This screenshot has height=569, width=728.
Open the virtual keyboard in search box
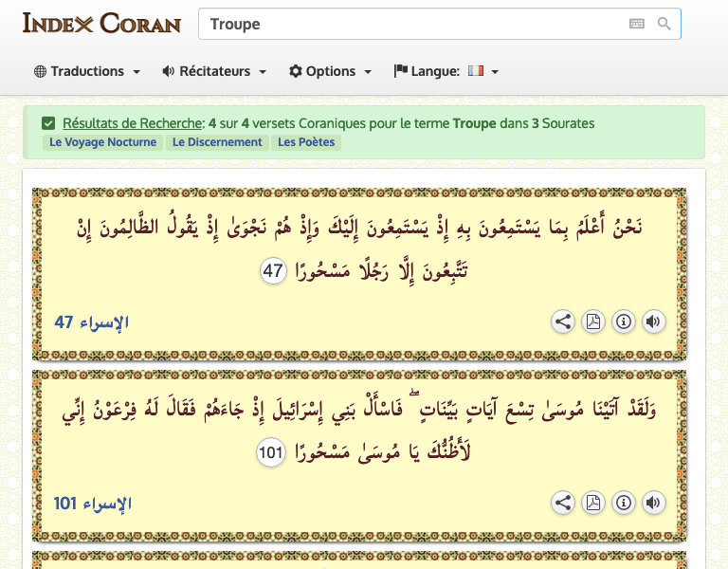(636, 24)
